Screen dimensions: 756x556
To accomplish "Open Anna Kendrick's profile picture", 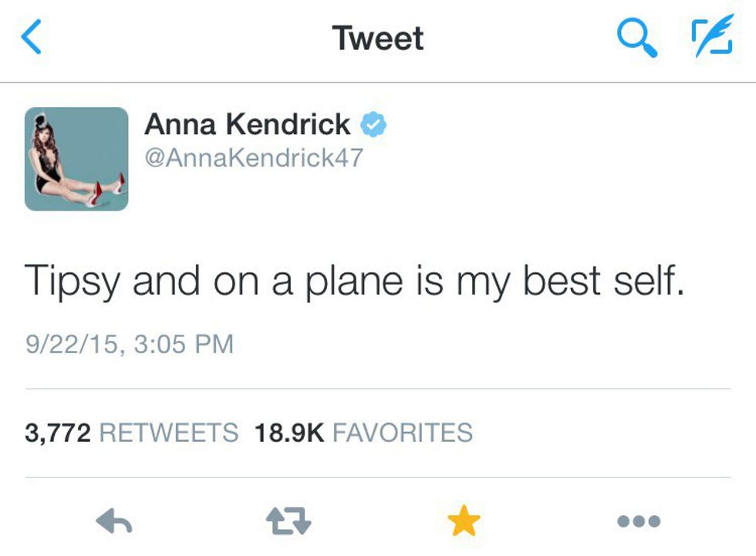I will coord(76,159).
